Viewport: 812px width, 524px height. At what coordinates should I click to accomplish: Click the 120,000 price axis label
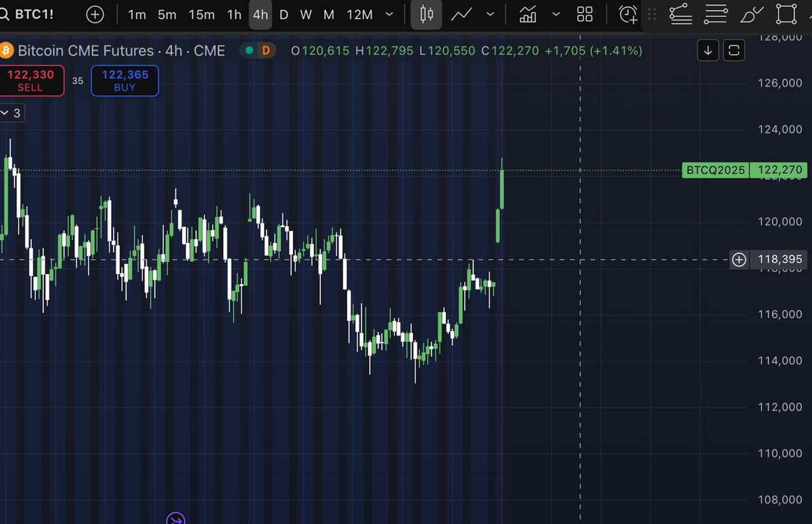point(780,222)
